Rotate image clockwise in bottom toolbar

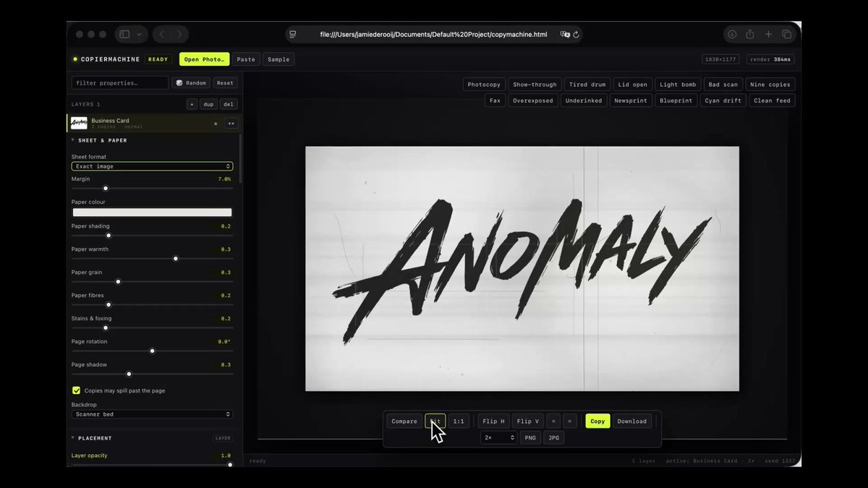(570, 421)
